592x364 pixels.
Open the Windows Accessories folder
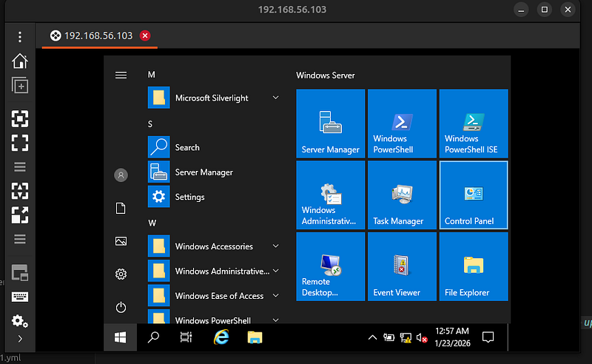(215, 246)
